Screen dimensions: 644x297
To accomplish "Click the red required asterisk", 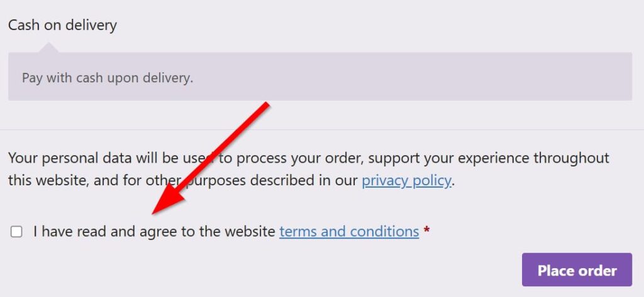I will [427, 232].
